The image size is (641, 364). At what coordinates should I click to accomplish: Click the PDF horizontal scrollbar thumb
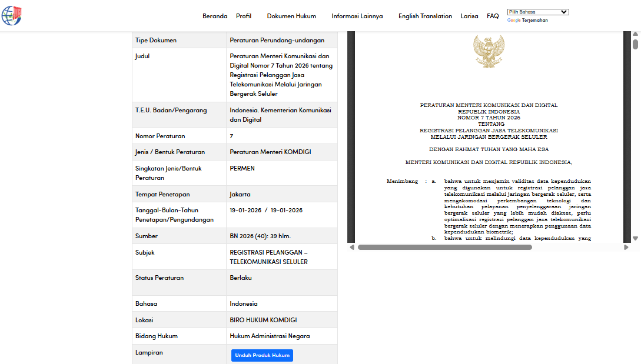coord(444,247)
